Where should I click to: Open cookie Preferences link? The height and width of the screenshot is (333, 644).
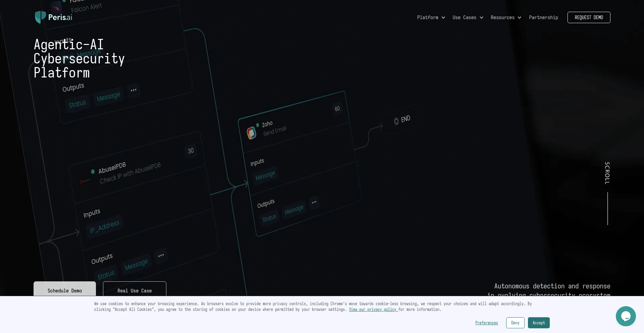486,323
